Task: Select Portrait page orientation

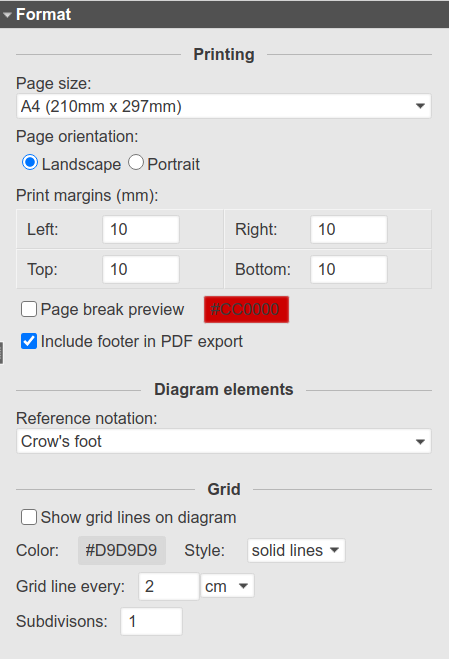Action: click(136, 163)
